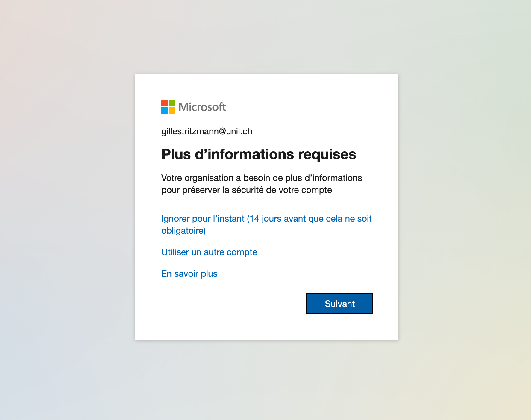Click the word 'compte' in 'Utiliser un autre compte'
The height and width of the screenshot is (420, 531).
click(242, 252)
